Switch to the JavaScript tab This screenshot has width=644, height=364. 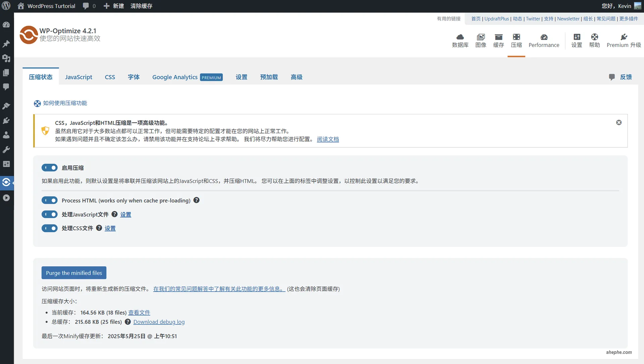78,77
